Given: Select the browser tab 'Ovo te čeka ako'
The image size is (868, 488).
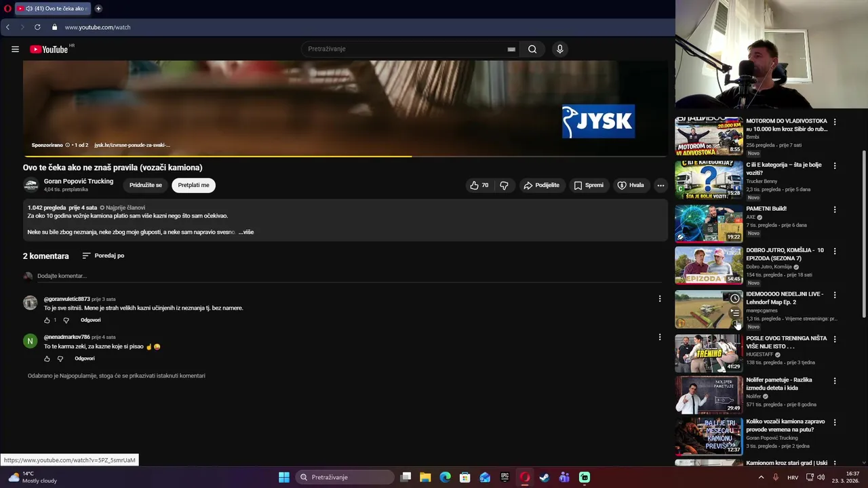Looking at the screenshot, I should click(53, 8).
